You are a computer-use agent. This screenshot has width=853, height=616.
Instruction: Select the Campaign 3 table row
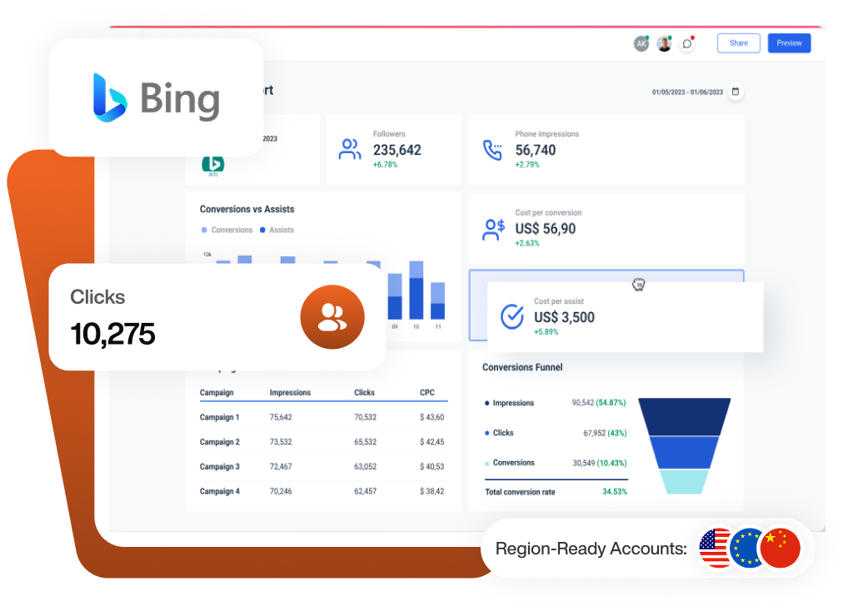click(322, 467)
